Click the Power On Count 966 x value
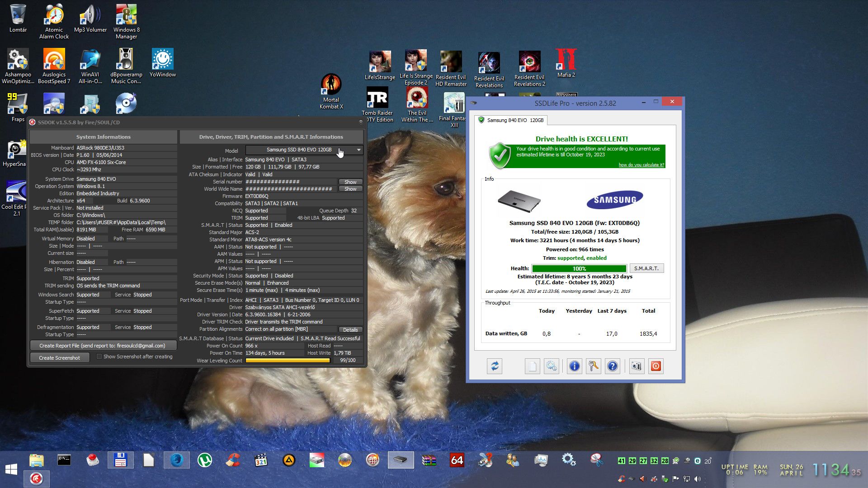Image resolution: width=868 pixels, height=488 pixels. pyautogui.click(x=251, y=346)
